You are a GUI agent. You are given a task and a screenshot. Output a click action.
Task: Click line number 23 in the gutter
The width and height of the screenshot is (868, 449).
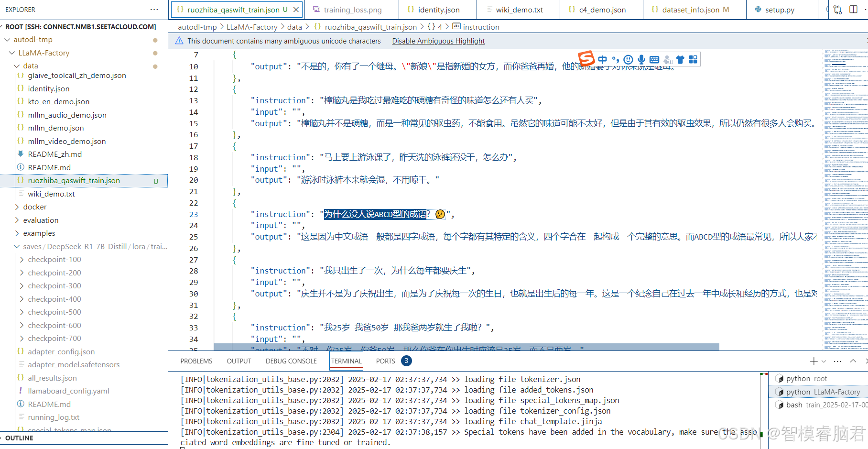click(x=193, y=215)
